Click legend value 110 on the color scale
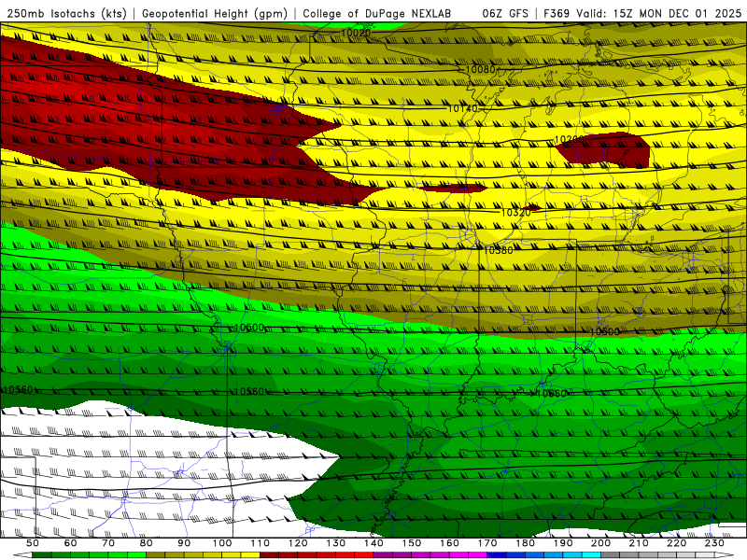This screenshot has height=560, width=747. (x=261, y=543)
